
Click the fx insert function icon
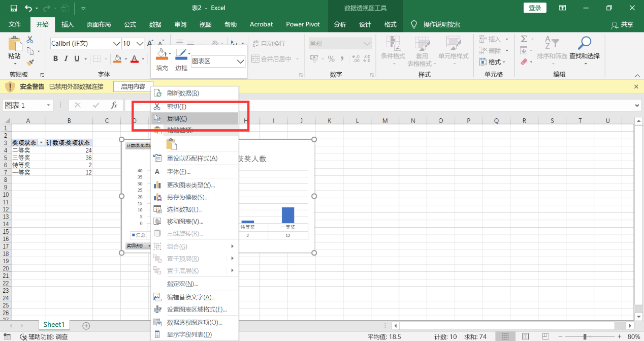pyautogui.click(x=114, y=105)
